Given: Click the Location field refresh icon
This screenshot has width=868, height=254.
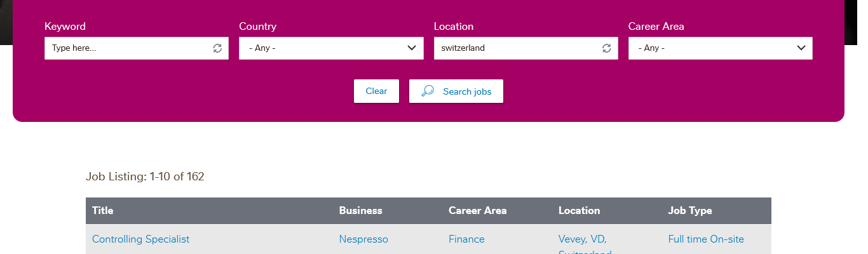Looking at the screenshot, I should 607,48.
